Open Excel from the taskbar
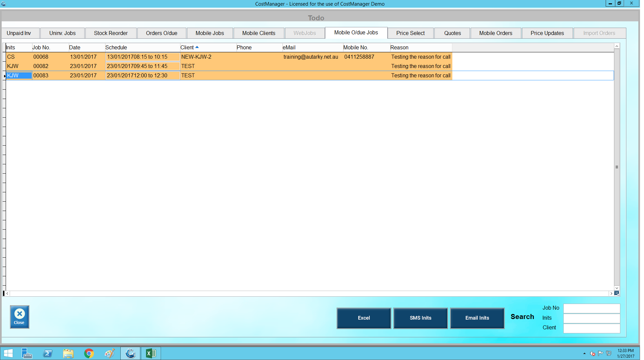 point(151,353)
